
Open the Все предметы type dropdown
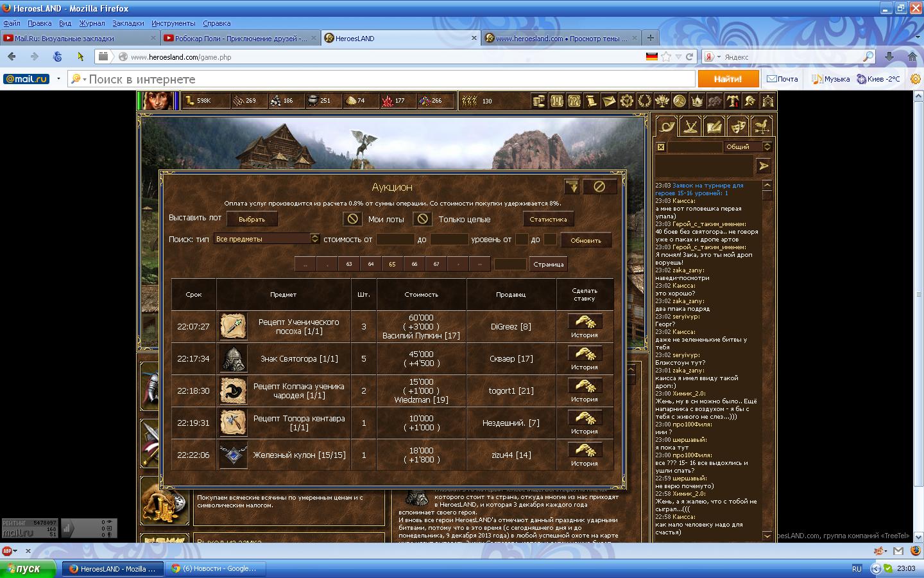point(314,239)
